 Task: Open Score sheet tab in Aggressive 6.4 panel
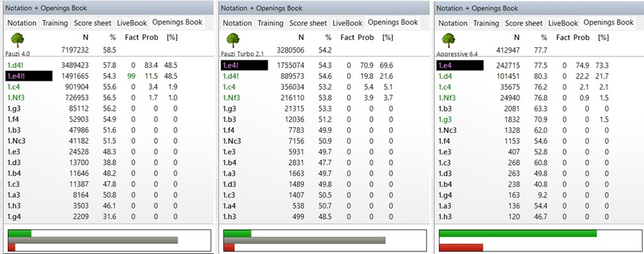[x=524, y=23]
